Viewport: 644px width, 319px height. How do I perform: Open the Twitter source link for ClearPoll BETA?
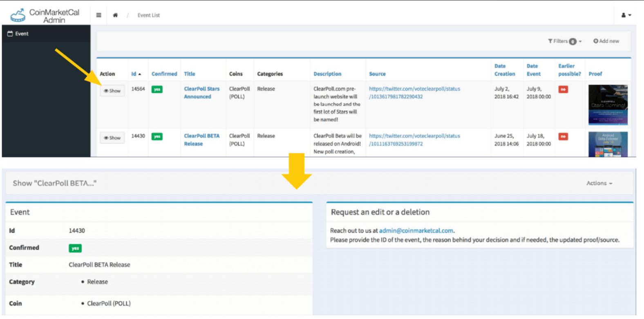pyautogui.click(x=414, y=139)
